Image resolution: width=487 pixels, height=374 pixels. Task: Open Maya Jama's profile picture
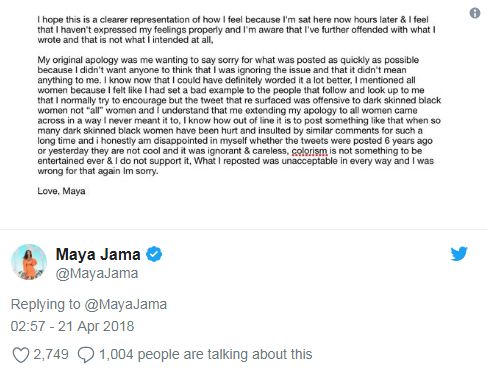pyautogui.click(x=29, y=262)
